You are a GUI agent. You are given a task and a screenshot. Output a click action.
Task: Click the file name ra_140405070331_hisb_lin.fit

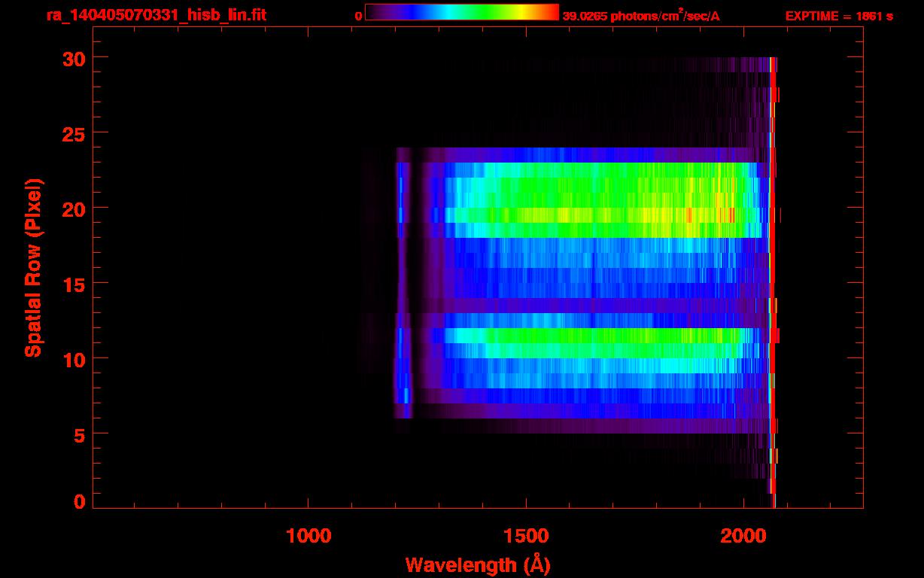[x=156, y=15]
